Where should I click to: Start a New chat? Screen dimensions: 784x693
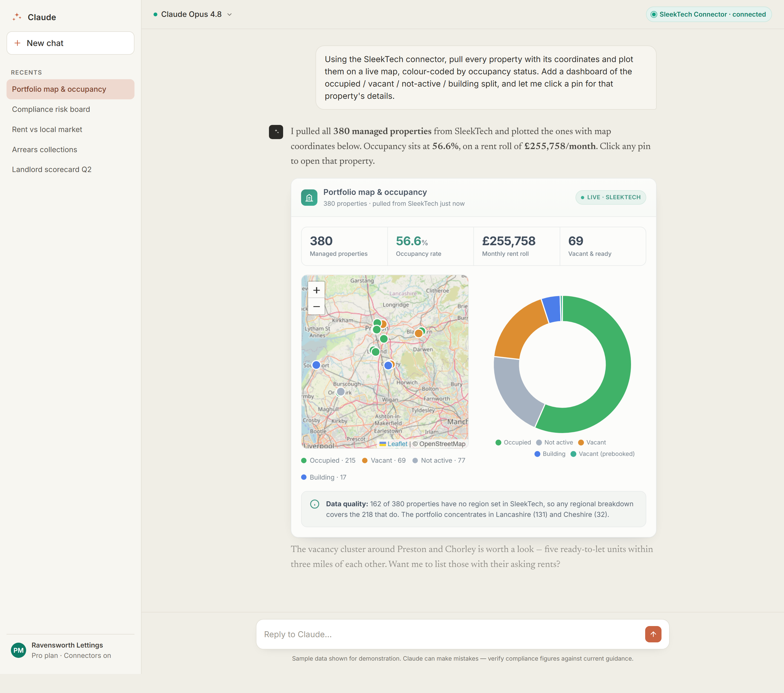pos(70,43)
